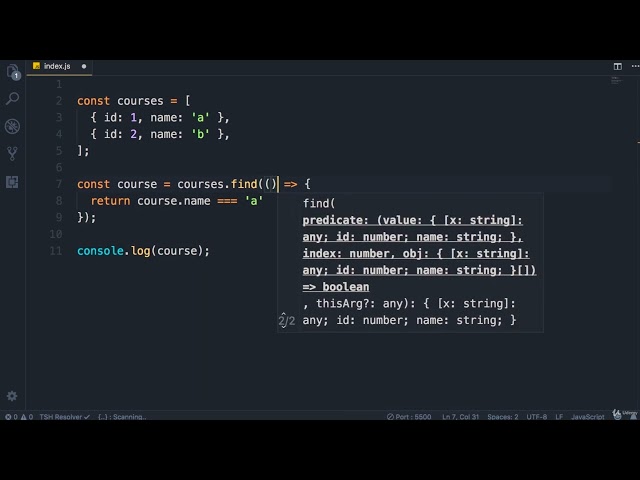Click line number 7 in the gutter
Screen dimensions: 640x480
pyautogui.click(x=59, y=184)
